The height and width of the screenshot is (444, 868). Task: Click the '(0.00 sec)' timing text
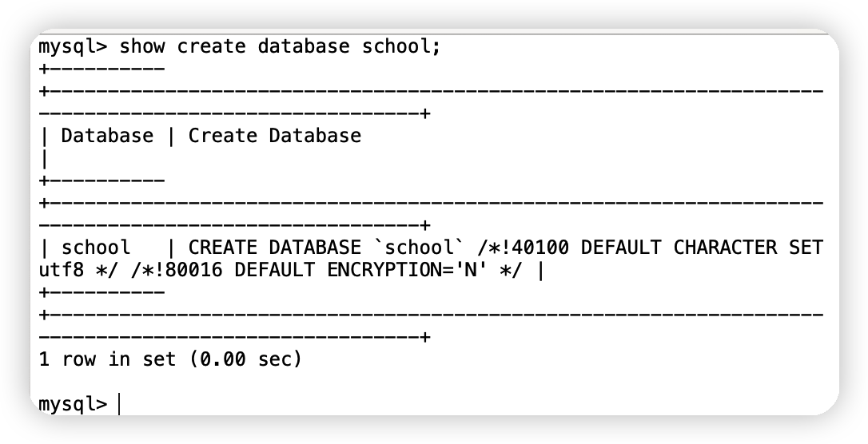(246, 359)
